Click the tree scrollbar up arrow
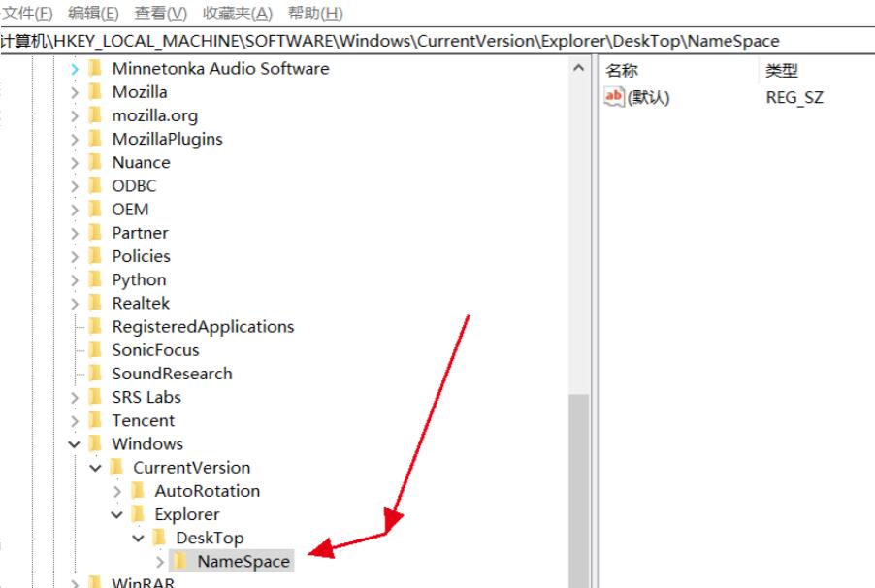The image size is (875, 588). pos(579,68)
